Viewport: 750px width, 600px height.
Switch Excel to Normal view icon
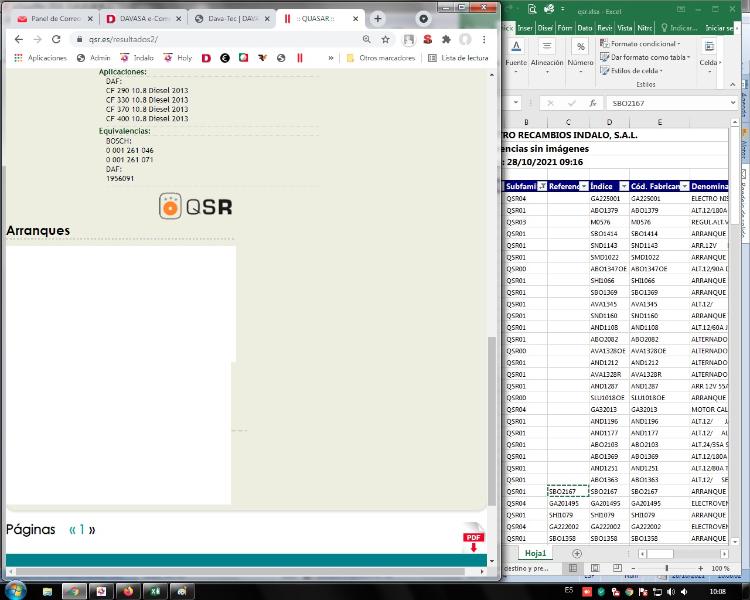573,568
